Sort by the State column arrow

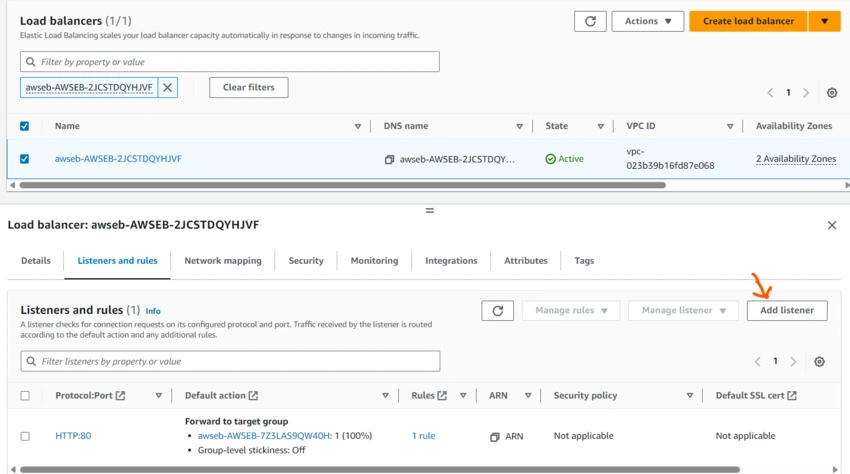tap(601, 126)
